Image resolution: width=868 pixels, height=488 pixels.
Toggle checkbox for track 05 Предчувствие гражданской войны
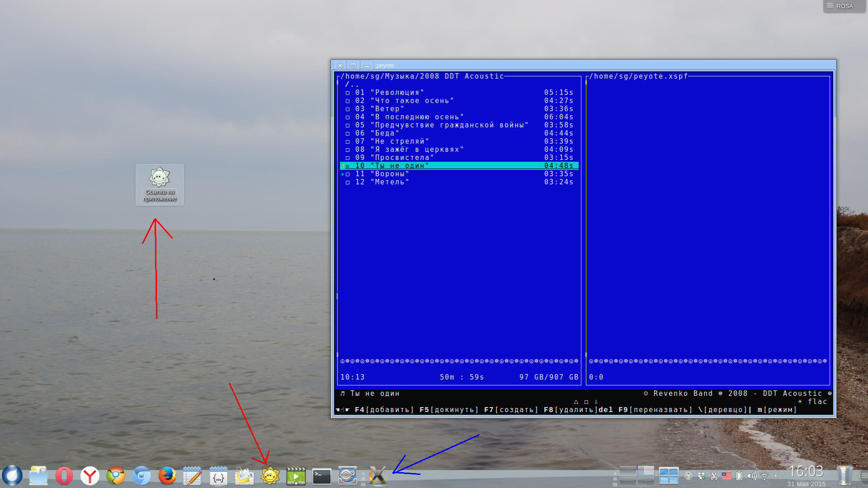[x=348, y=126]
